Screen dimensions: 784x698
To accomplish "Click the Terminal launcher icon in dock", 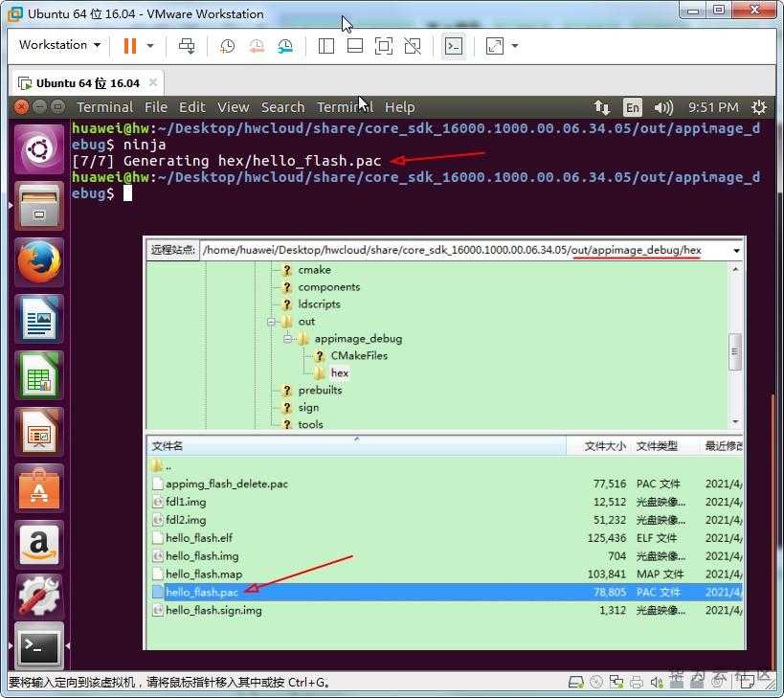I will click(x=39, y=645).
